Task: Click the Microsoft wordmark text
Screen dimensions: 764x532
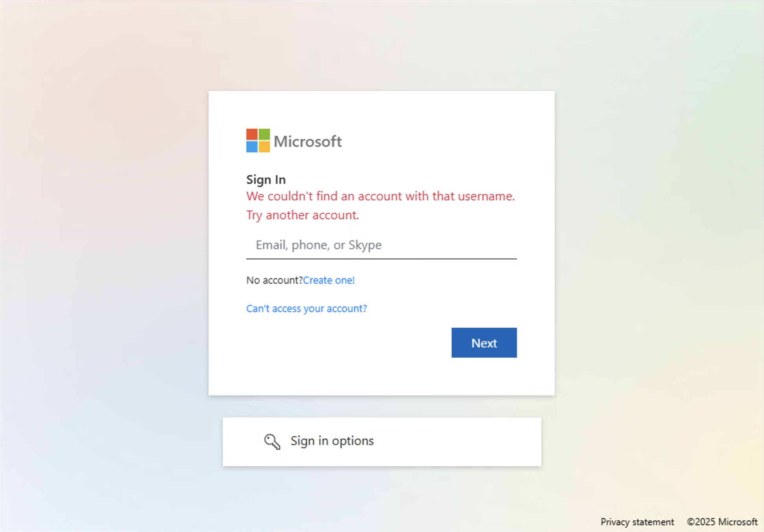Action: point(308,141)
